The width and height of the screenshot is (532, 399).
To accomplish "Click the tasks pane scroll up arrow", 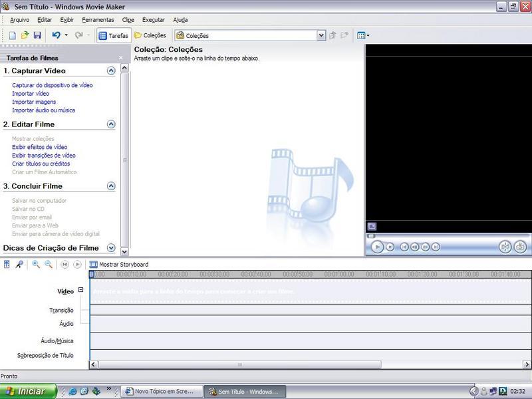I will 124,68.
